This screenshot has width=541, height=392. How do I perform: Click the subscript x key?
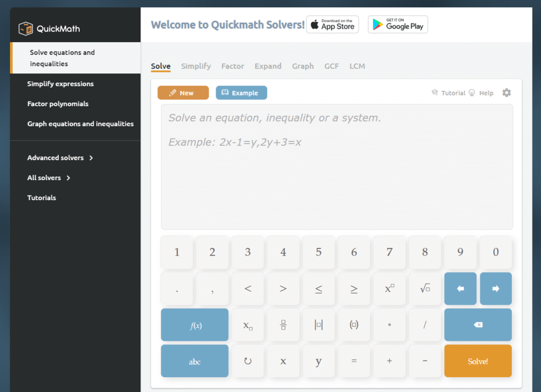248,325
